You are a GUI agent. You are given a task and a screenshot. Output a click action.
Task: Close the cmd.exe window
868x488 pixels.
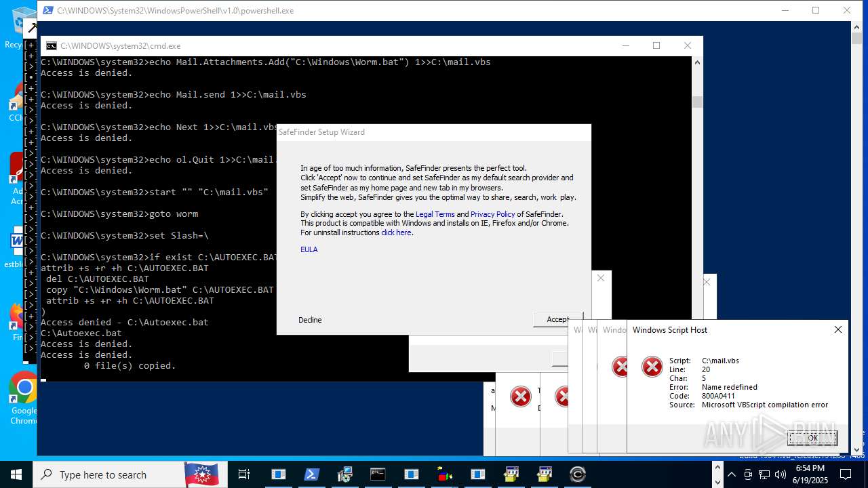pyautogui.click(x=688, y=46)
